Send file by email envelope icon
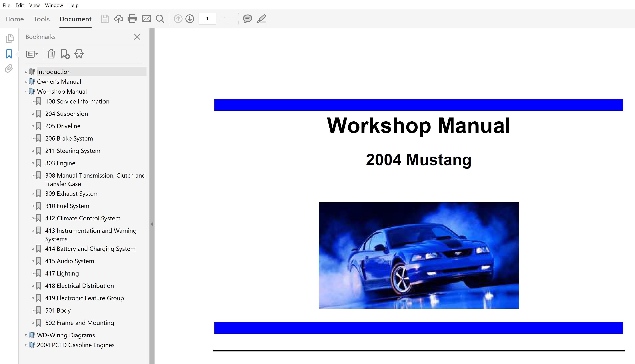 tap(146, 19)
